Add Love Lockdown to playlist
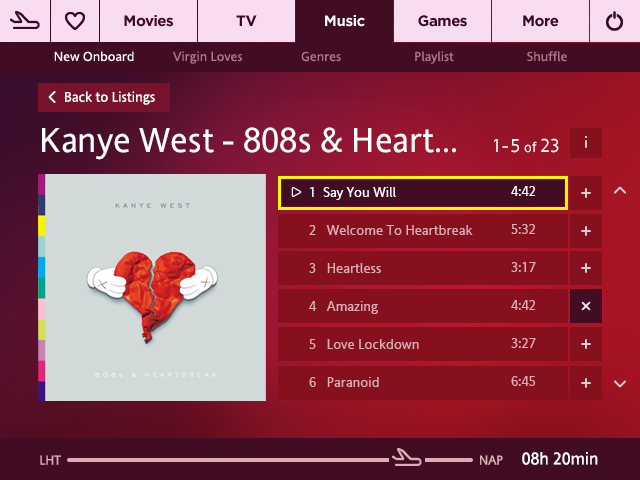Image resolution: width=640 pixels, height=480 pixels. [x=586, y=344]
